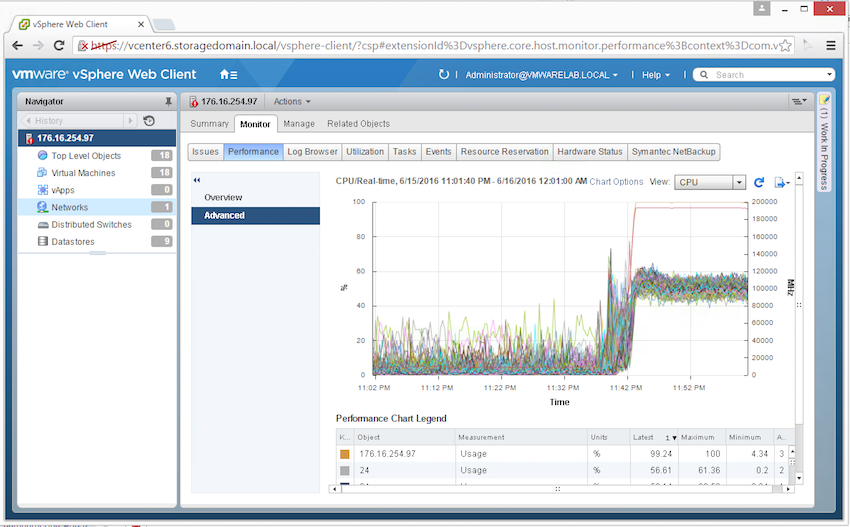Open the search box dropdown arrow
850x527 pixels.
829,75
